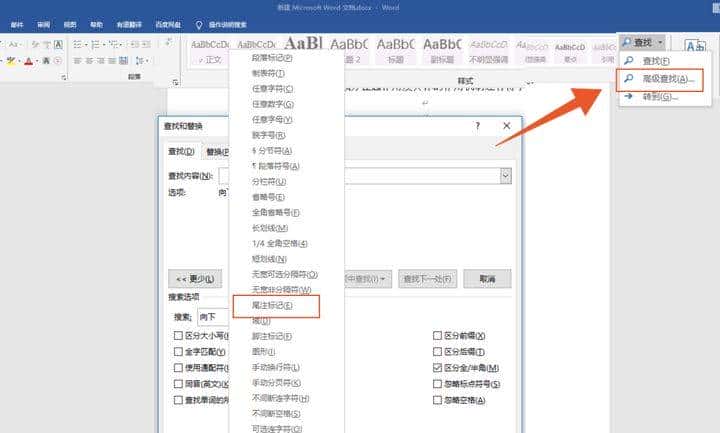Open the 邮件 ribbon tab
Screen dimensions: 720x433
click(x=17, y=24)
